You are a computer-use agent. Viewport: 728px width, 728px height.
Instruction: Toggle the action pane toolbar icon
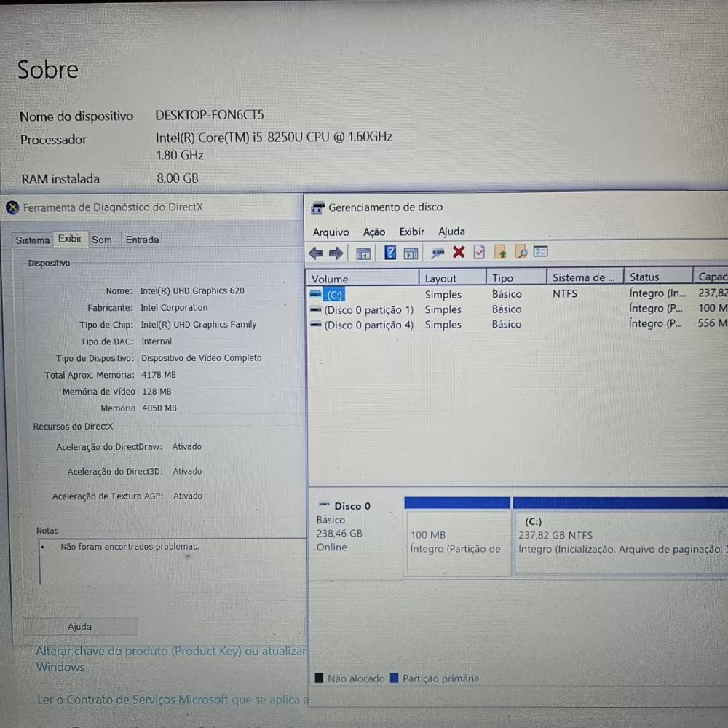tap(411, 253)
